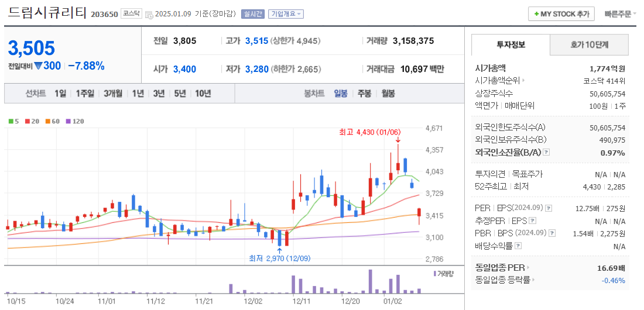Click the 시가총액 value 1,774억원

tap(607, 68)
